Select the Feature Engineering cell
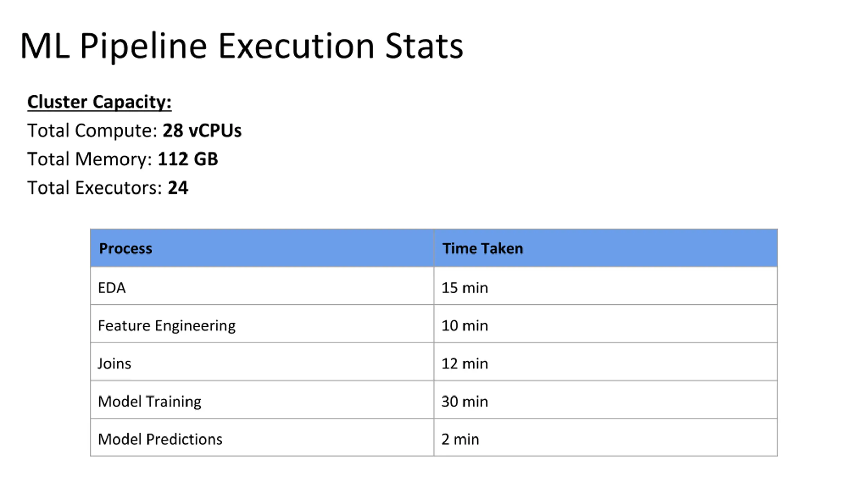Image resolution: width=868 pixels, height=488 pixels. [x=262, y=324]
